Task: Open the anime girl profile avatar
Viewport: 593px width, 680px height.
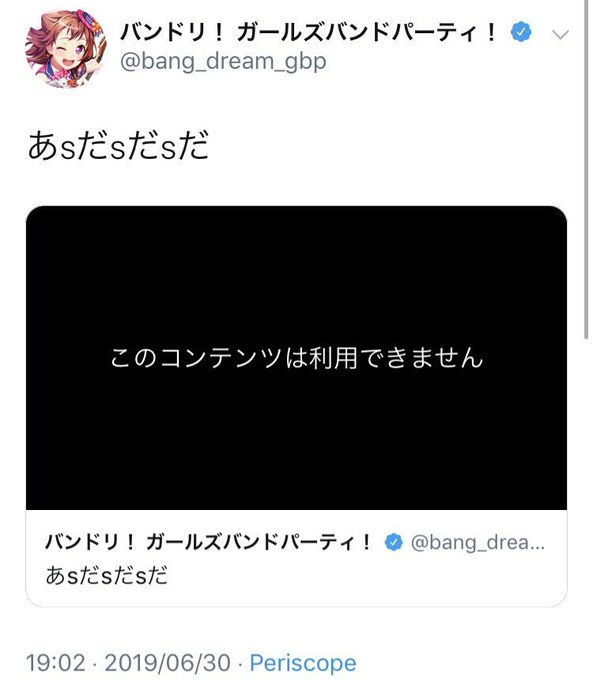Action: point(66,48)
